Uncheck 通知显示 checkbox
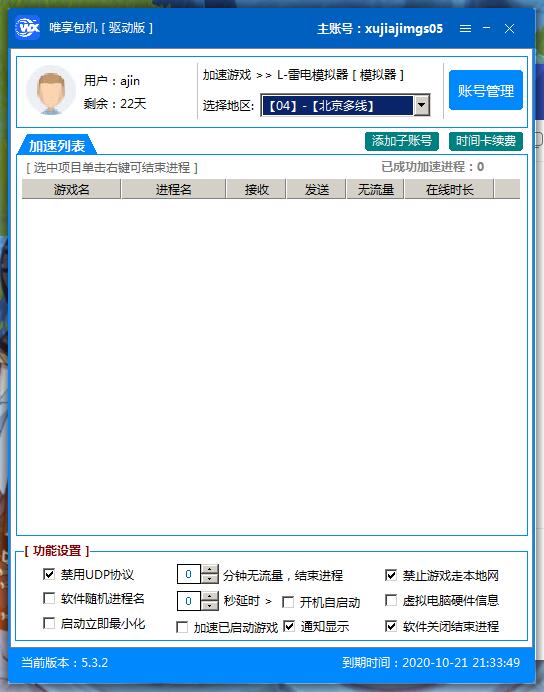 click(289, 626)
